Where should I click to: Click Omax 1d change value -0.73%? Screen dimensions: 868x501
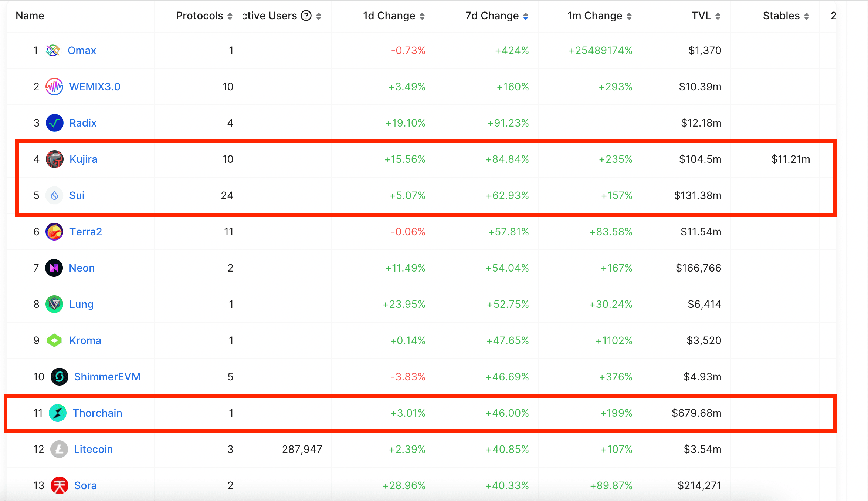(408, 50)
